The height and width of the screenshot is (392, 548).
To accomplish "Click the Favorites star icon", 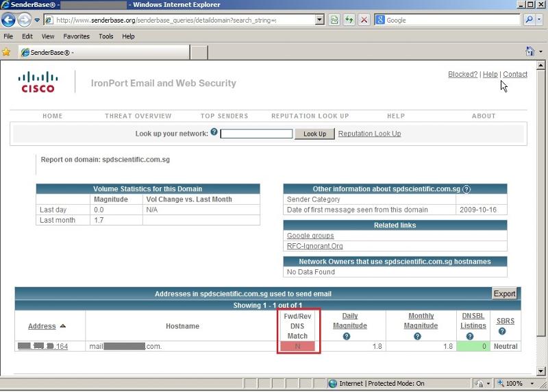I will point(6,52).
